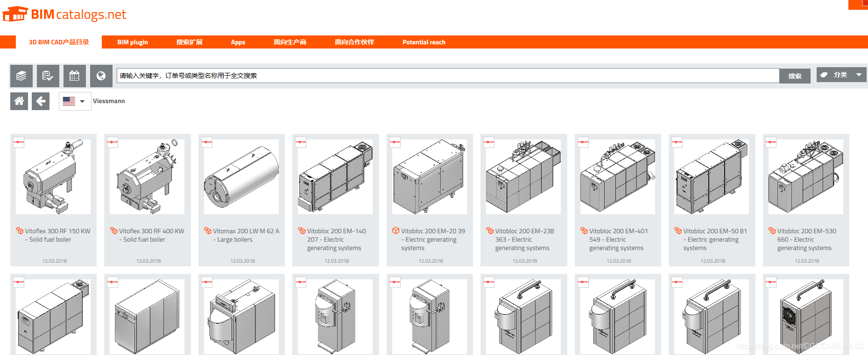Click the Viessmann breadcrumb text
This screenshot has height=355, width=868.
(x=109, y=101)
